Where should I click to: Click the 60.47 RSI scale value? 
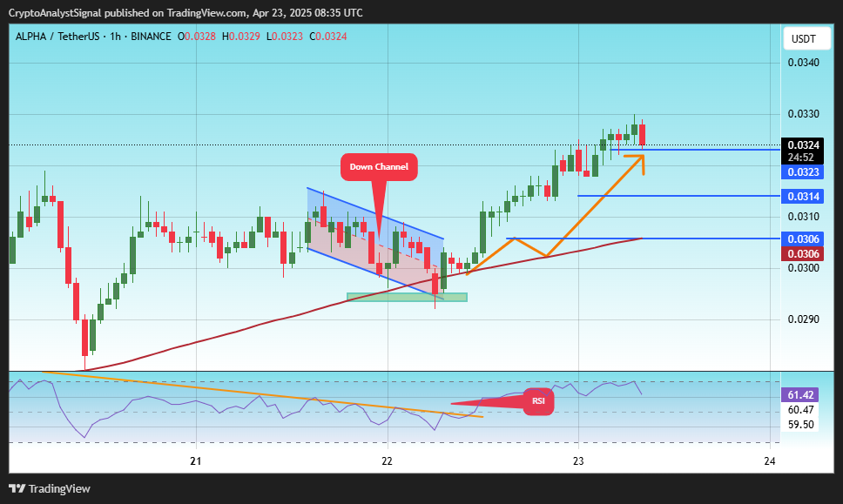tap(800, 410)
